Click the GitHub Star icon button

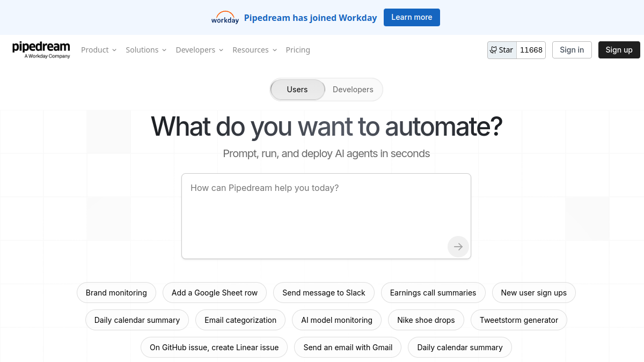[502, 50]
